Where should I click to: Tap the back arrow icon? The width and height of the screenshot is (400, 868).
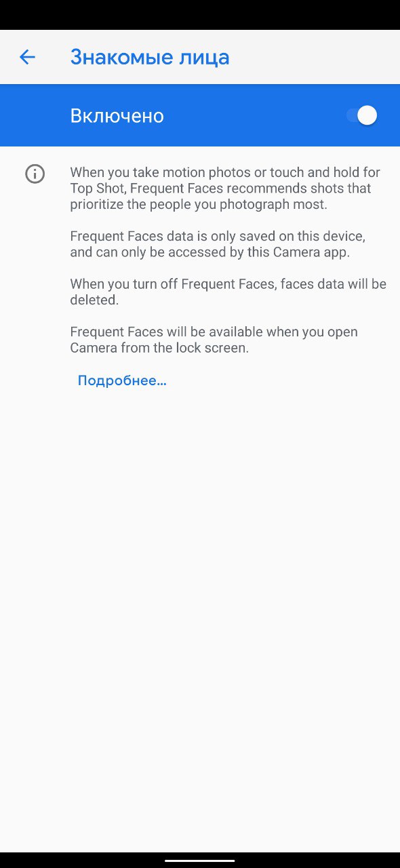(27, 57)
